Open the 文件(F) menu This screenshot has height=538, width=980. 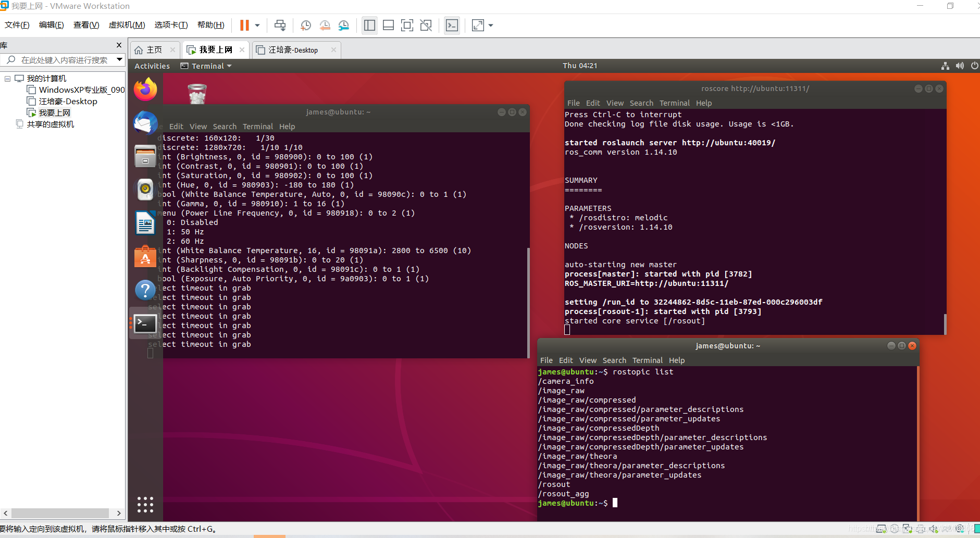(x=17, y=25)
